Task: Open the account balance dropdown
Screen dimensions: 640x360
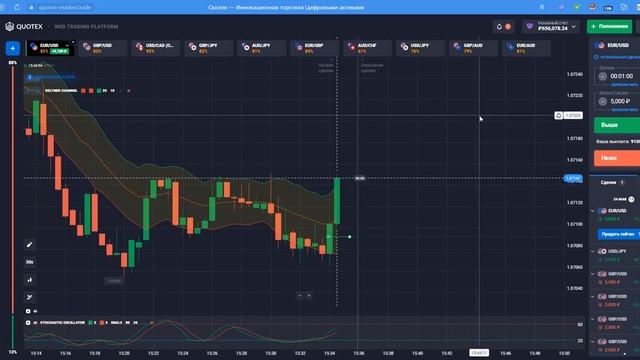Action: pos(551,27)
